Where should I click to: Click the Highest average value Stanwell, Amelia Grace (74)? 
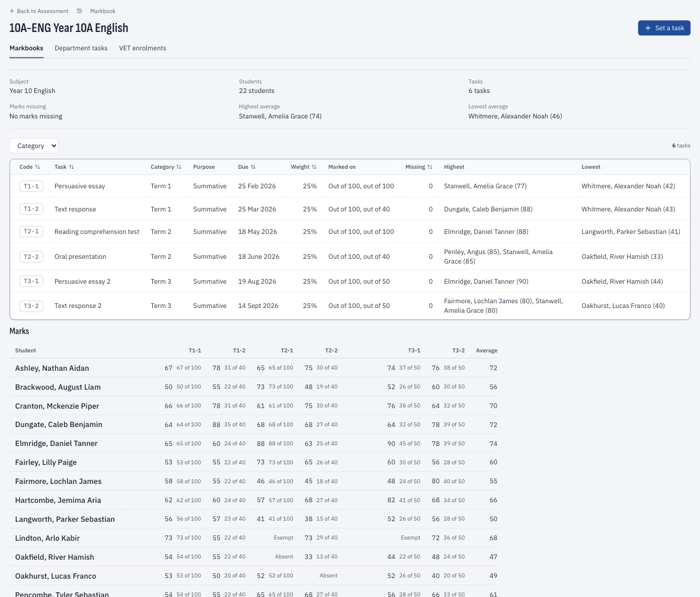[x=280, y=117]
